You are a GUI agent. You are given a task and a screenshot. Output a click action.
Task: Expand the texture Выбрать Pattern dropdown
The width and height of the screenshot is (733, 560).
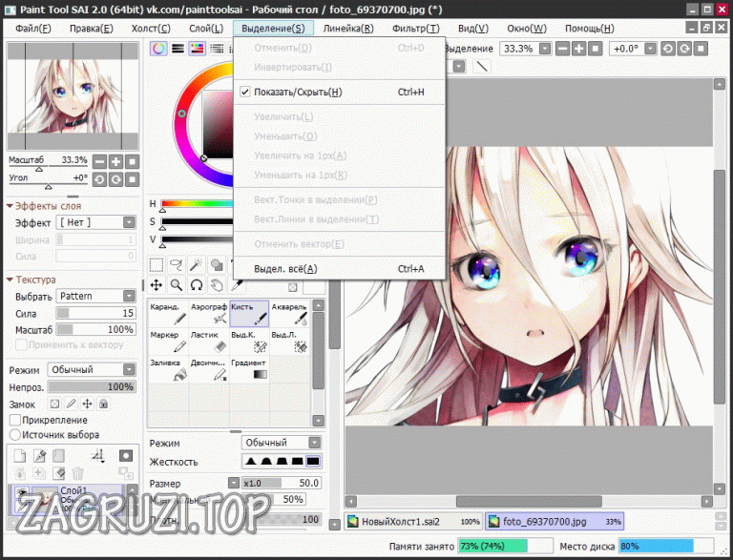tap(95, 296)
